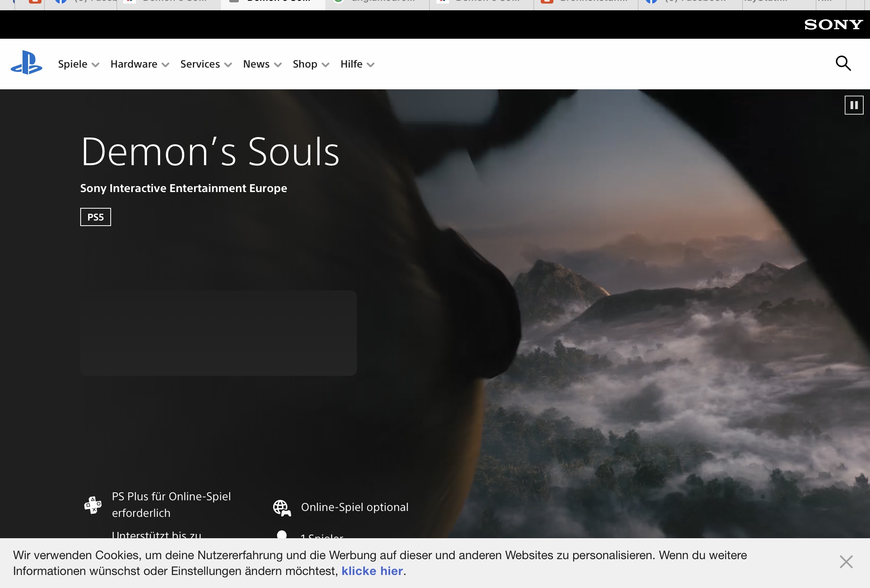This screenshot has width=870, height=588.
Task: Expand the chevron next to Hilfe
Action: 371,65
